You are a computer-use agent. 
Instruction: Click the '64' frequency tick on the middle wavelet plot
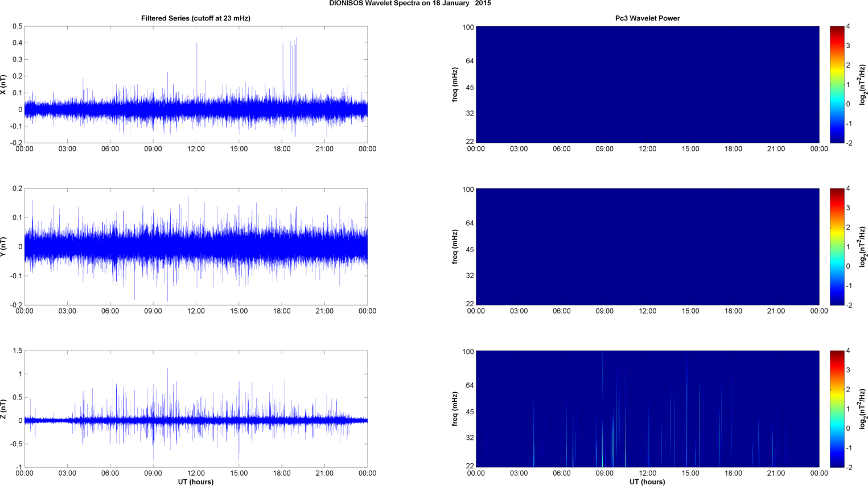point(470,223)
